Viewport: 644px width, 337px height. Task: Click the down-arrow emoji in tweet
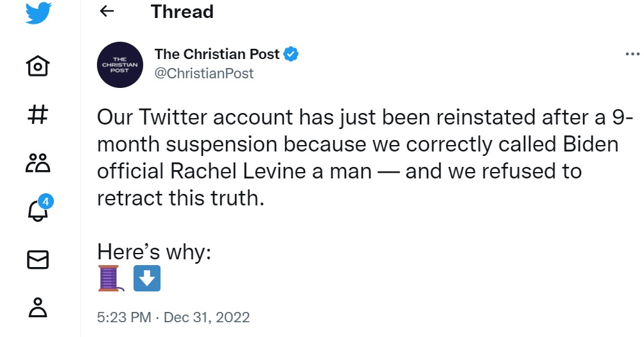147,279
